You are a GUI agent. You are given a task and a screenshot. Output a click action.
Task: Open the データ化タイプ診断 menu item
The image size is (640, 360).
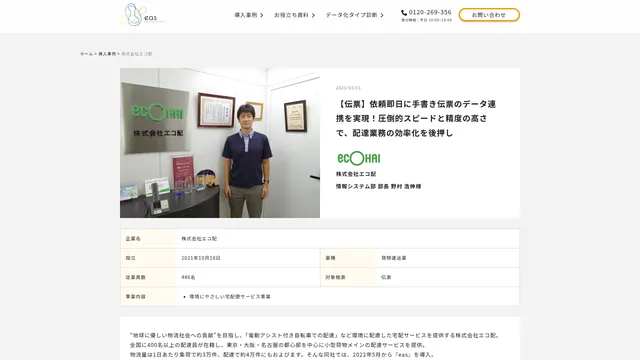coord(351,15)
